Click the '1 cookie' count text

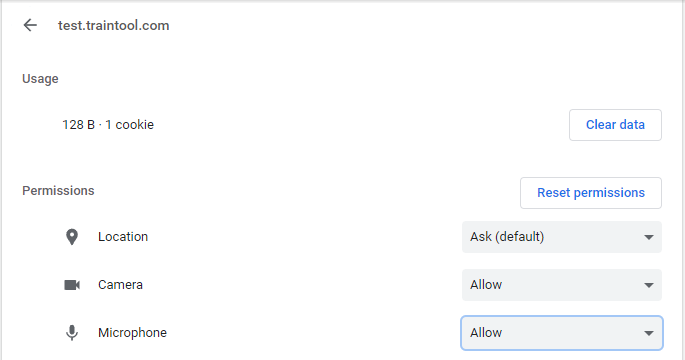click(129, 125)
